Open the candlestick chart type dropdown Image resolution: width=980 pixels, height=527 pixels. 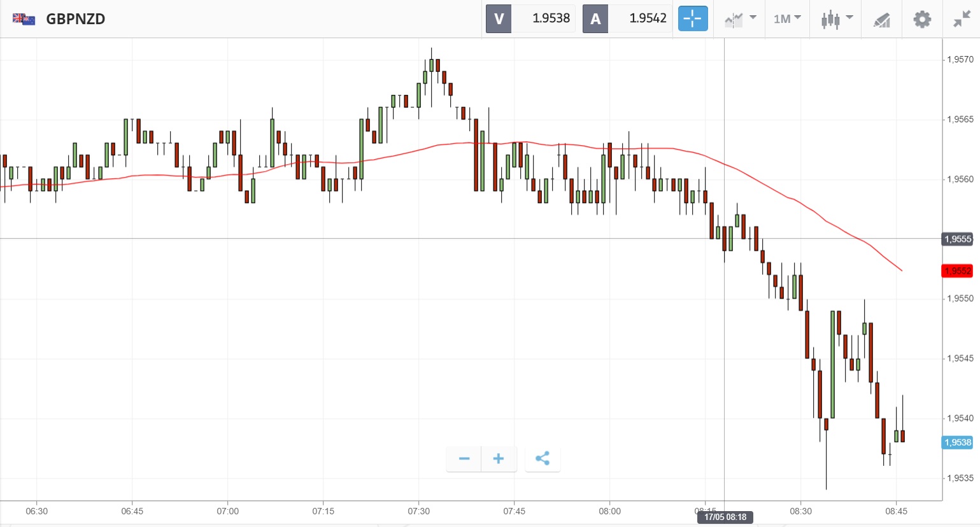(849, 18)
